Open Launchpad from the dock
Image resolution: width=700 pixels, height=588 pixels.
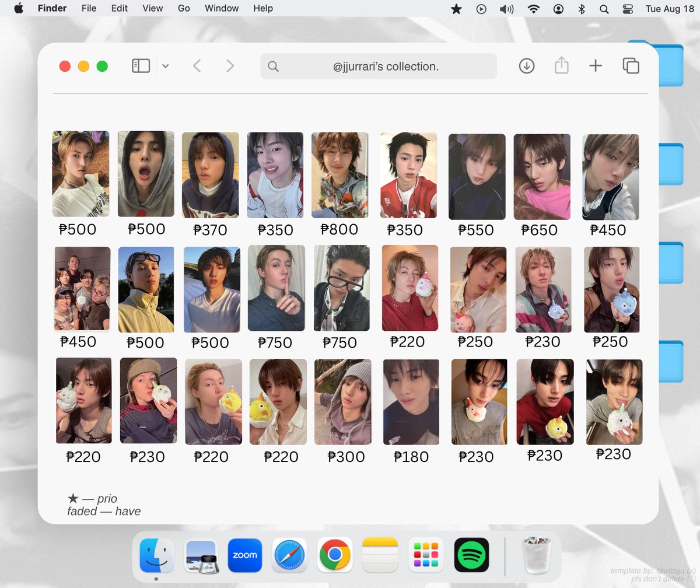click(x=425, y=555)
